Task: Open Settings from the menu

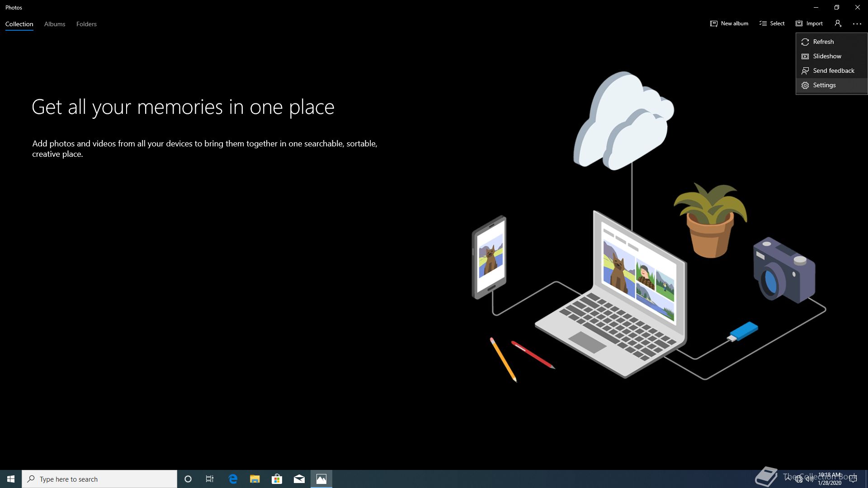Action: (x=824, y=85)
